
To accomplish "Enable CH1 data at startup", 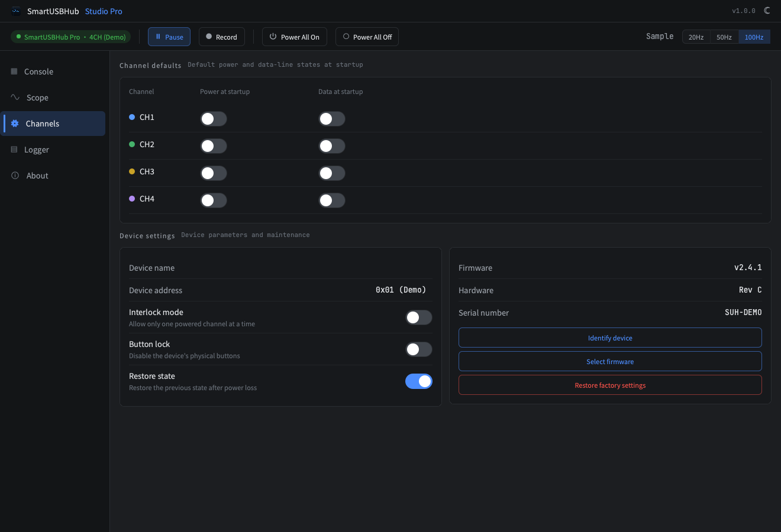I will (332, 119).
